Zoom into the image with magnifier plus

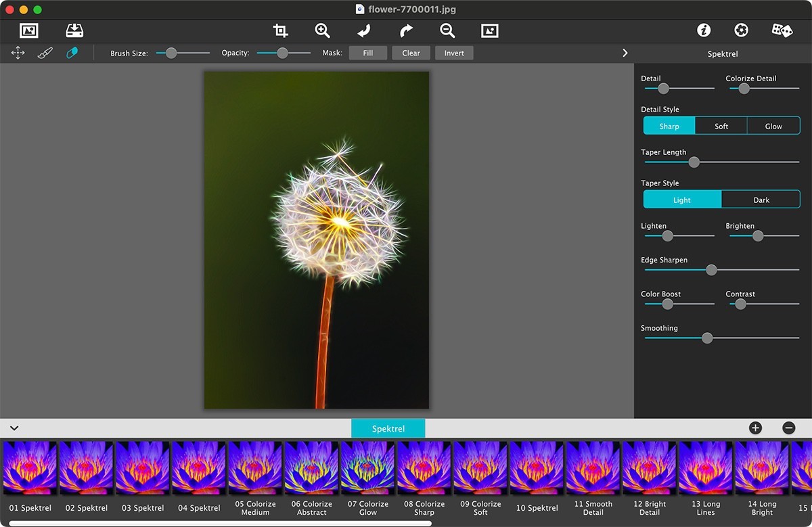322,30
